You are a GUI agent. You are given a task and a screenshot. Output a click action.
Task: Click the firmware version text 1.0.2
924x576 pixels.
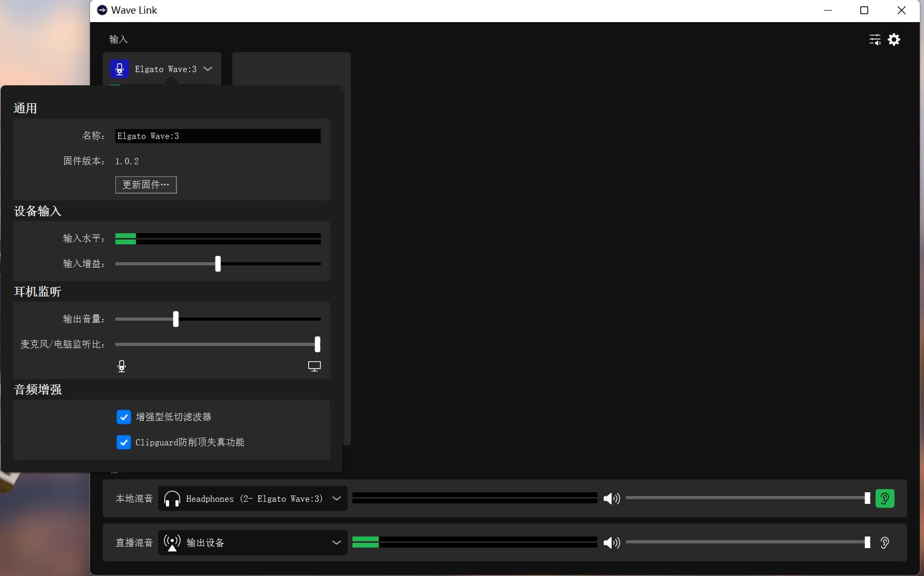[x=127, y=161]
